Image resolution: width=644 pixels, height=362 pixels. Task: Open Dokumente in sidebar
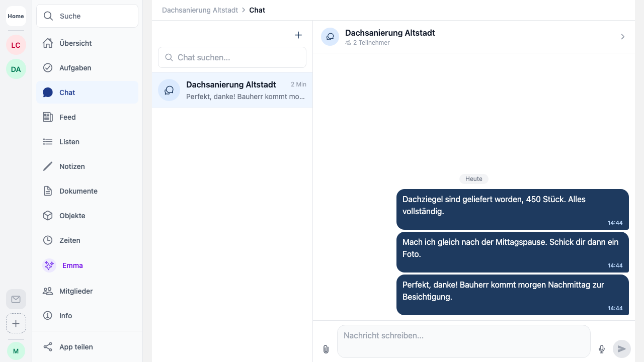(87, 191)
